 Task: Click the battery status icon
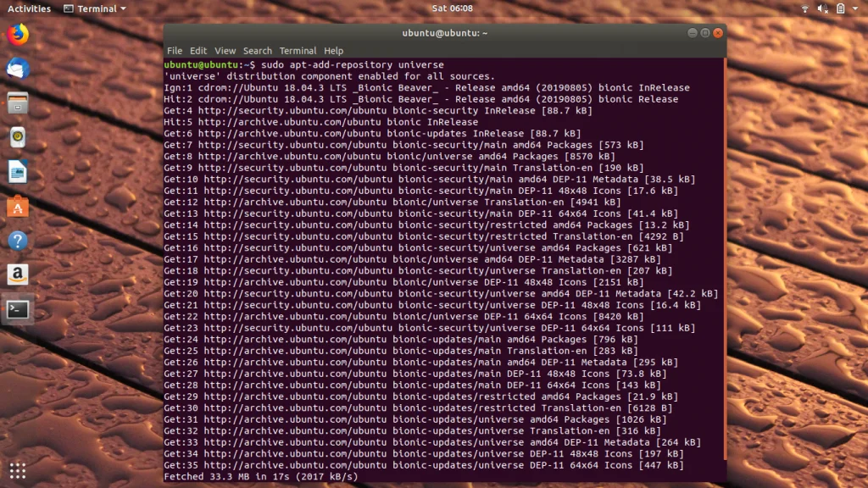(840, 8)
